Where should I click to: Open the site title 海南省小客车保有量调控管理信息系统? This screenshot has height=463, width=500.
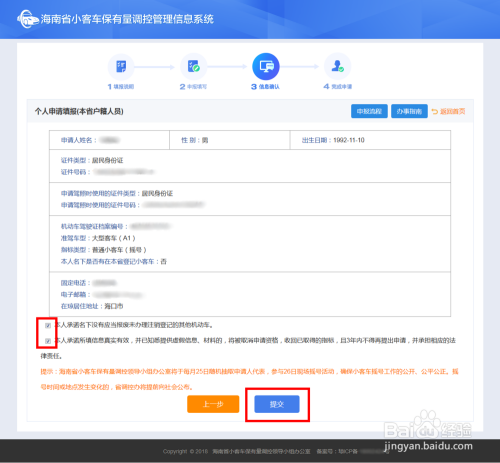click(127, 19)
